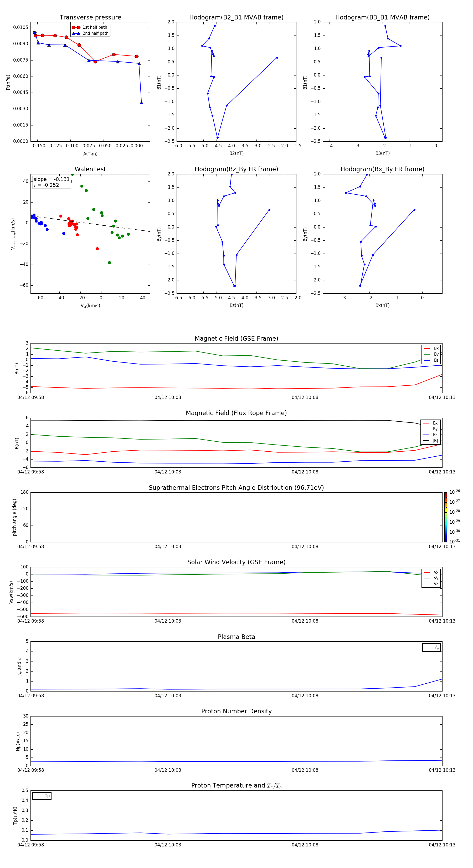473x868 pixels.
Task: Click the |B| legend entry in flux rope plot
Action: (x=431, y=441)
